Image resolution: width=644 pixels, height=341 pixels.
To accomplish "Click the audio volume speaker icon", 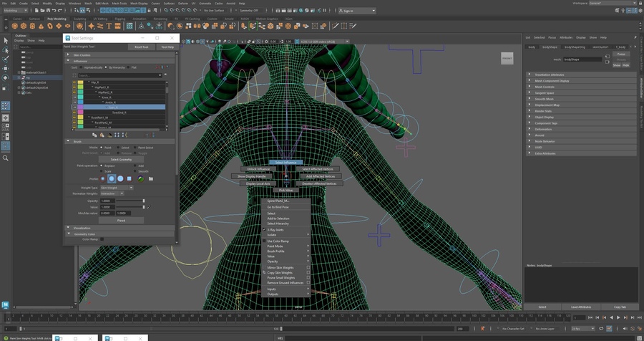I will [x=625, y=329].
